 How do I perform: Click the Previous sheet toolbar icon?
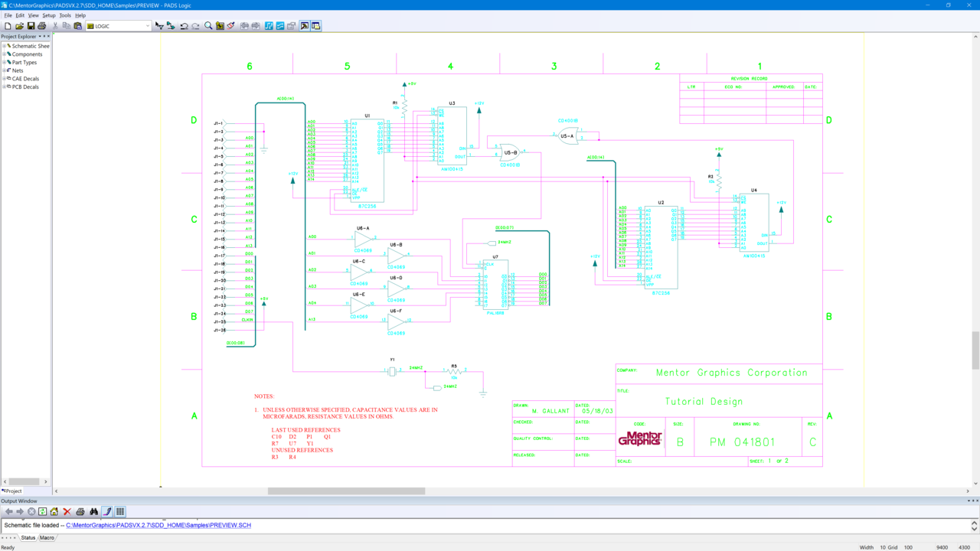click(244, 26)
